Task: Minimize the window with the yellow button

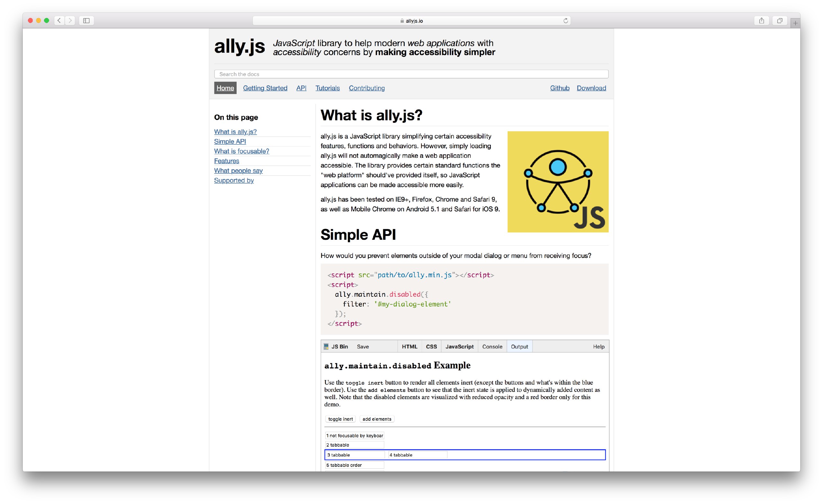Action: click(38, 20)
